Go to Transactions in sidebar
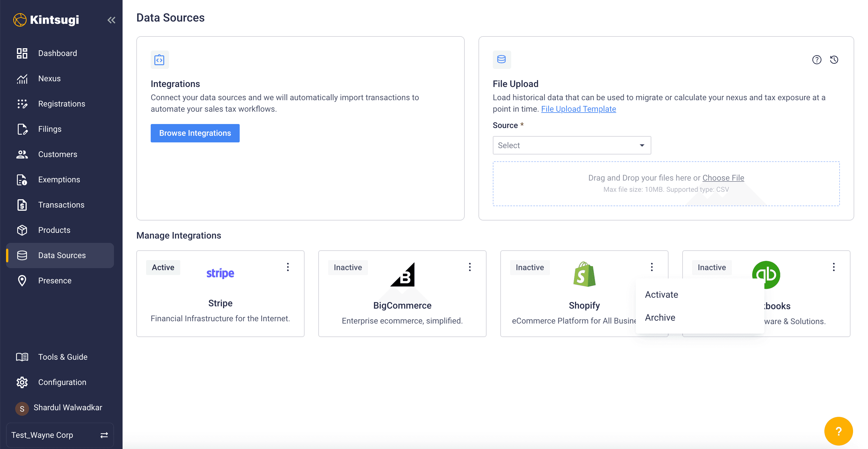This screenshot has height=449, width=868. 61,205
